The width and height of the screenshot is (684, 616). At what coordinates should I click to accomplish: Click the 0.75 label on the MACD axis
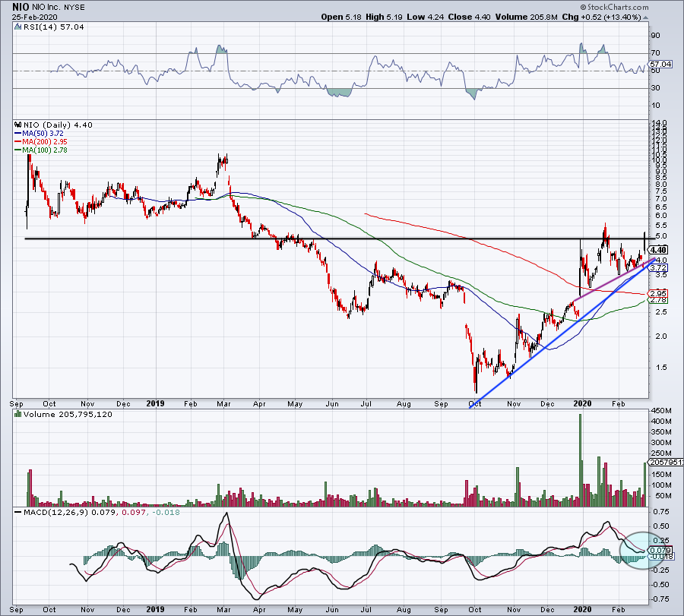662,512
